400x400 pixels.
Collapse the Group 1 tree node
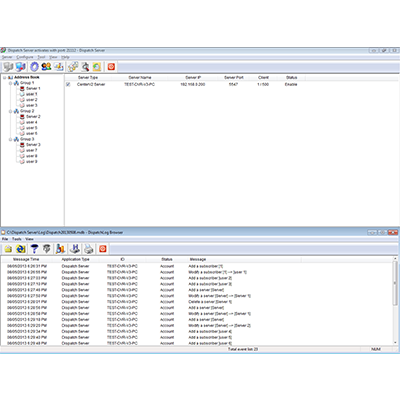(x=10, y=83)
